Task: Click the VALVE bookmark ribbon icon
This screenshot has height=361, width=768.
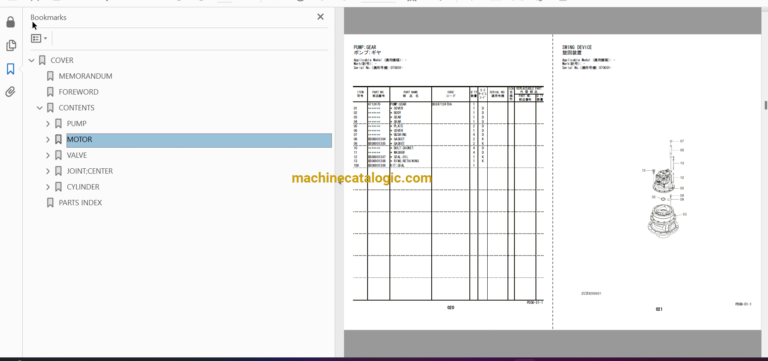Action: (58, 155)
